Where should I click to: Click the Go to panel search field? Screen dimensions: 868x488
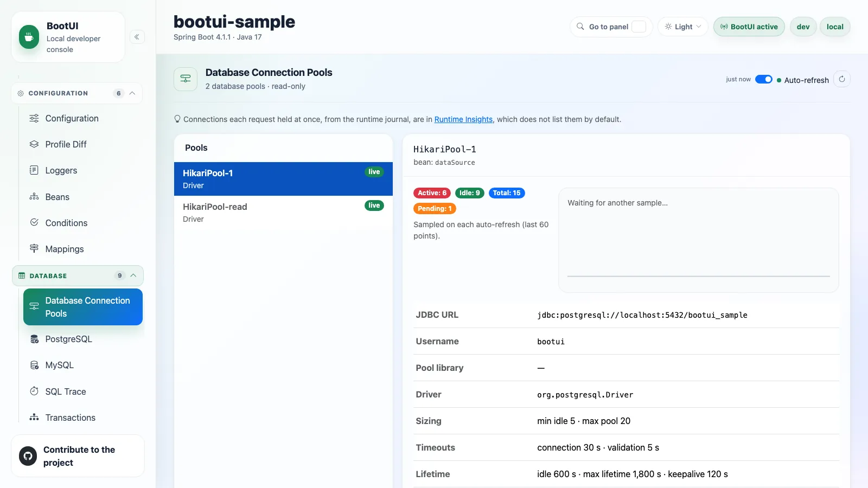[611, 27]
